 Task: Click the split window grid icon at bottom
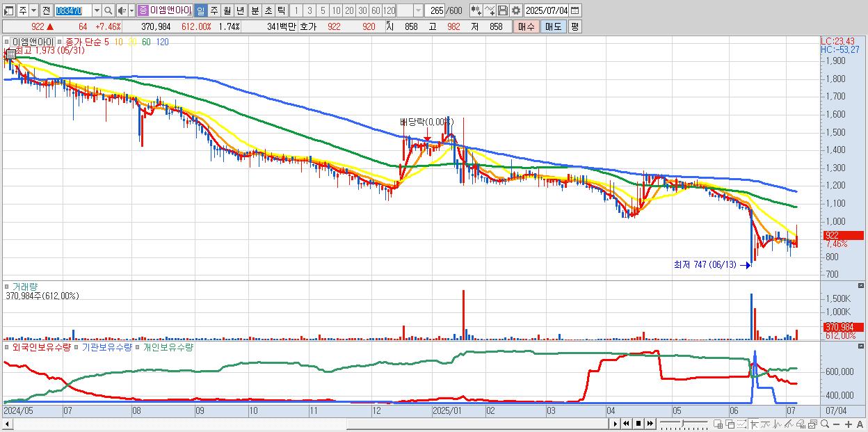(x=718, y=424)
